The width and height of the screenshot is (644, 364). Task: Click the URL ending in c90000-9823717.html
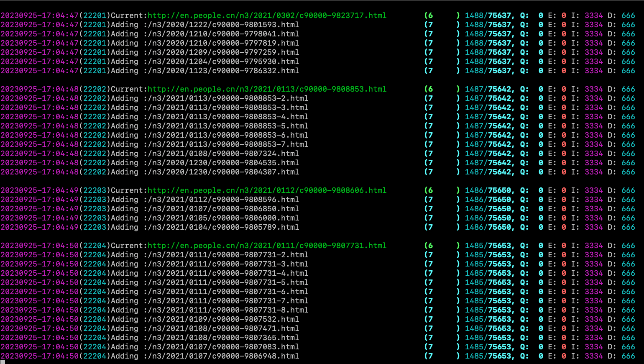coord(266,15)
